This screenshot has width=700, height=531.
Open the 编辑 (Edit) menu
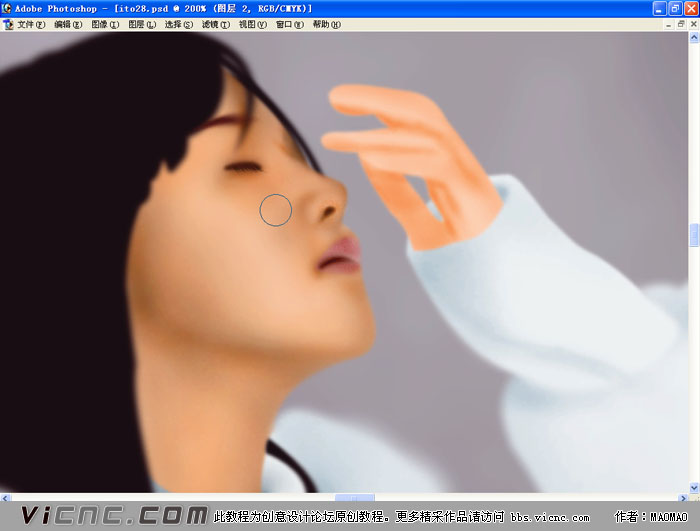click(68, 25)
